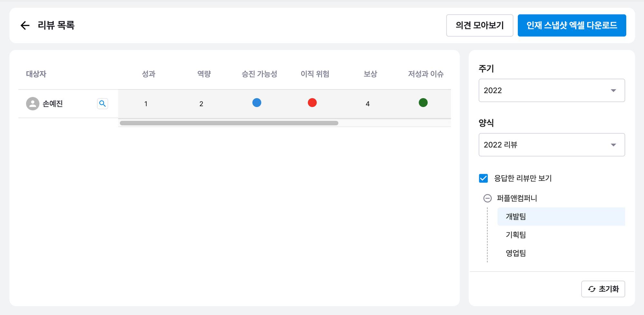644x315 pixels.
Task: Select 기획팀 in the organization tree
Action: pos(516,235)
